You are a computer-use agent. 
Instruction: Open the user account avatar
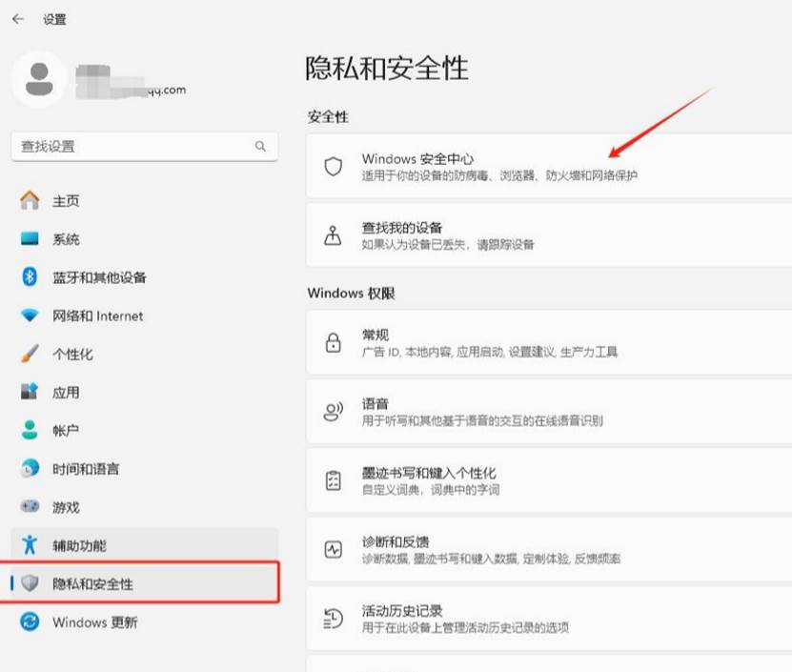(39, 79)
